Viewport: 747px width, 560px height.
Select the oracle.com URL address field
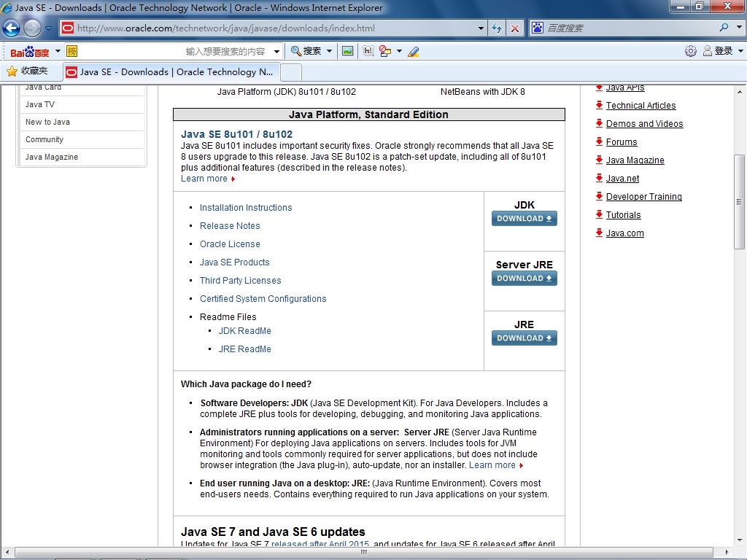coord(274,28)
